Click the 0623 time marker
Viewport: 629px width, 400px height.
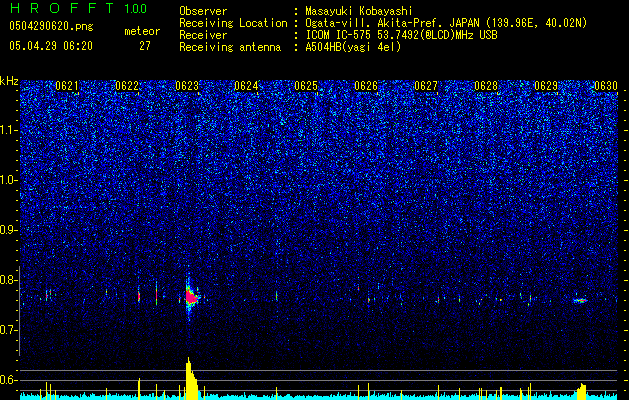[187, 86]
